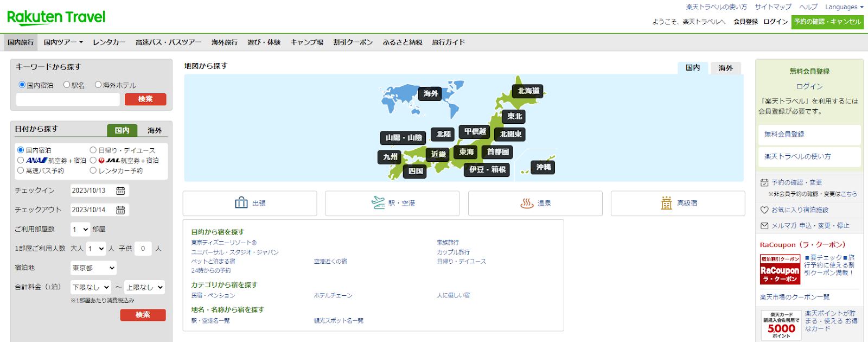Screen dimensions: 868x342
Task: Select date search 国内宿泊 radio button
Action: click(21, 150)
